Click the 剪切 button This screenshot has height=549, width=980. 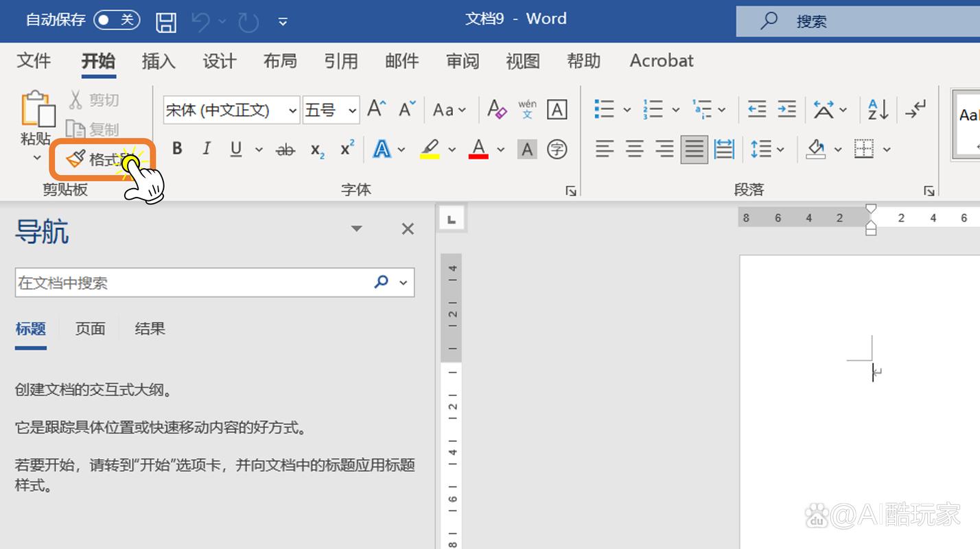pyautogui.click(x=93, y=100)
